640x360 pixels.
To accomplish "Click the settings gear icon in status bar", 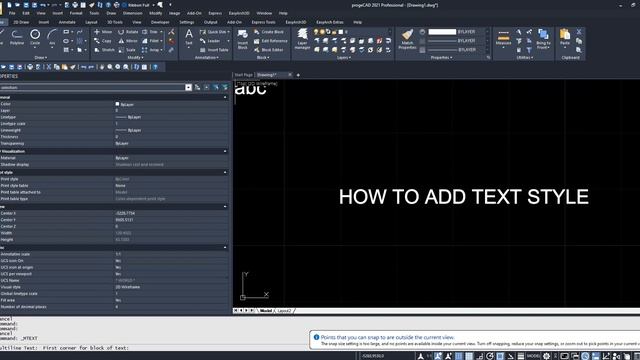I will [x=546, y=356].
